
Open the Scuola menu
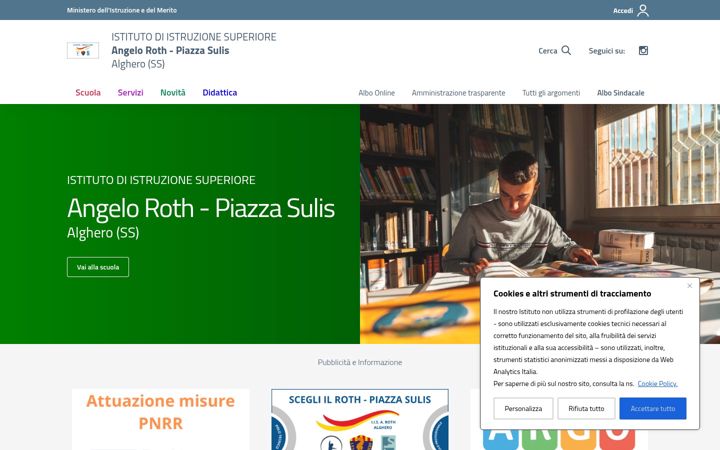(88, 92)
